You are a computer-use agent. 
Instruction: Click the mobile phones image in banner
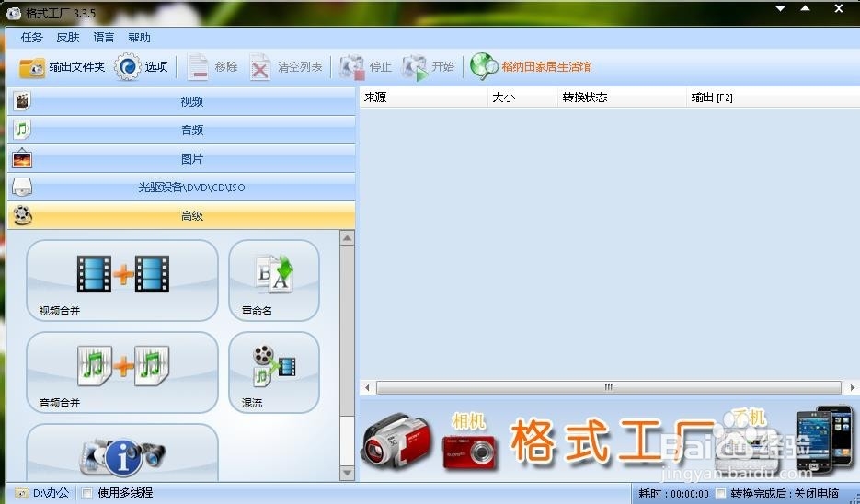(824, 439)
